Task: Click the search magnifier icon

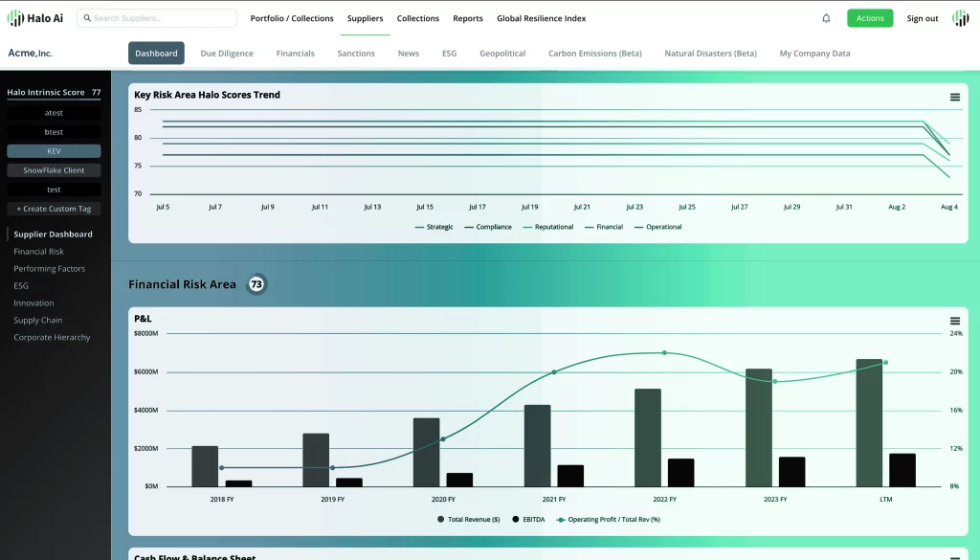Action: (86, 18)
